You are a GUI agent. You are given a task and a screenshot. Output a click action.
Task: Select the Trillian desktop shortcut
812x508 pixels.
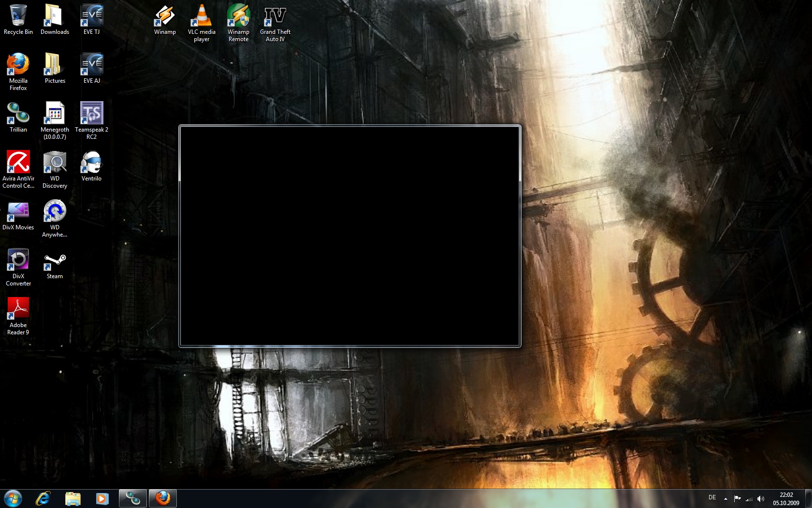18,118
